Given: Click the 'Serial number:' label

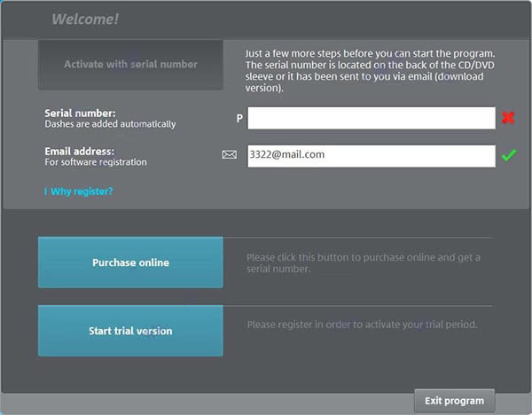Looking at the screenshot, I should coord(81,114).
